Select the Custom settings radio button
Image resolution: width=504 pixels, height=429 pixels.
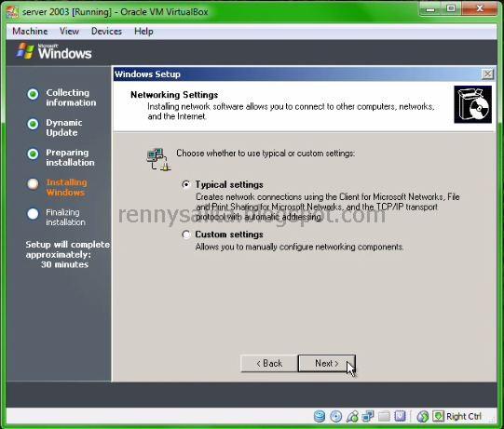186,235
